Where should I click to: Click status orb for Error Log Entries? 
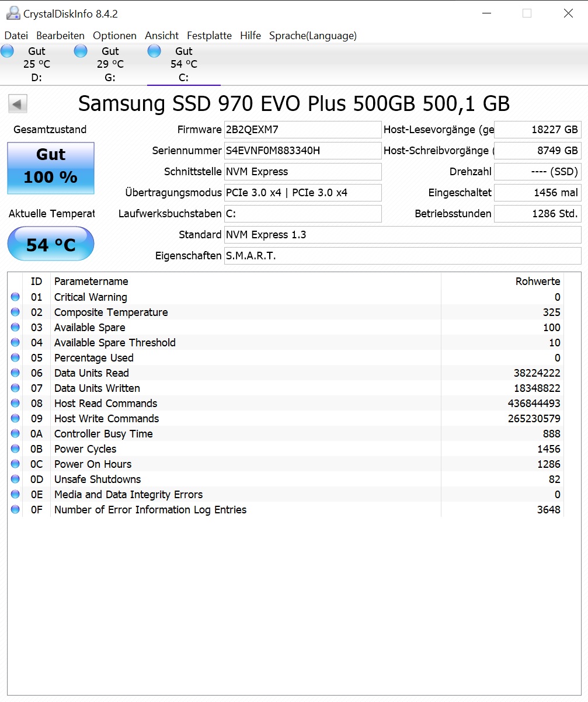(x=15, y=510)
